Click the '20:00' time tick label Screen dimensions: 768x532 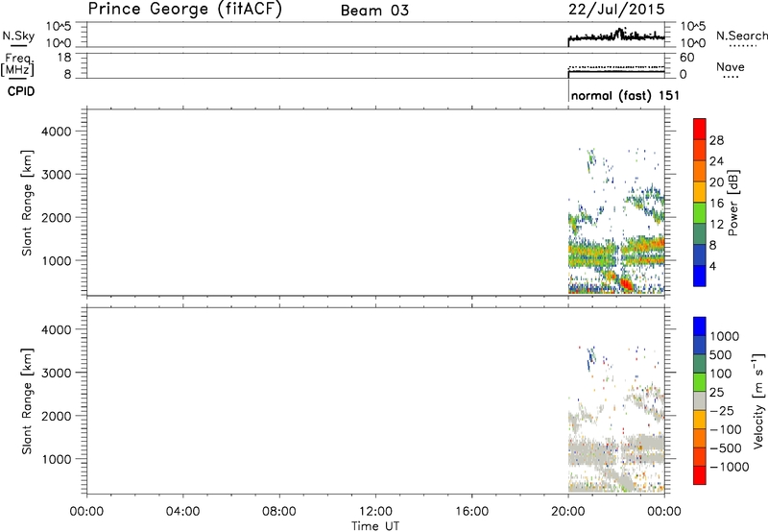pos(568,512)
